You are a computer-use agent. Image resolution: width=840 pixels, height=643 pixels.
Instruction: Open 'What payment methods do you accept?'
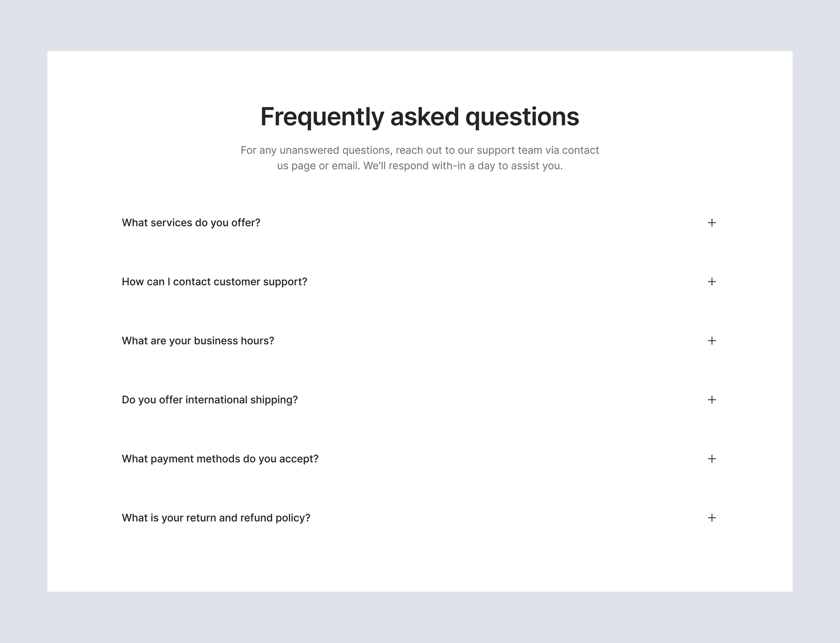tap(220, 459)
